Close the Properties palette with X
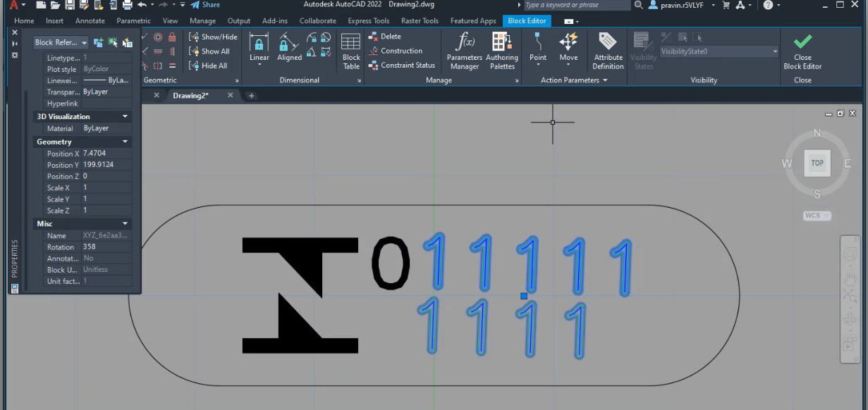 pos(15,32)
